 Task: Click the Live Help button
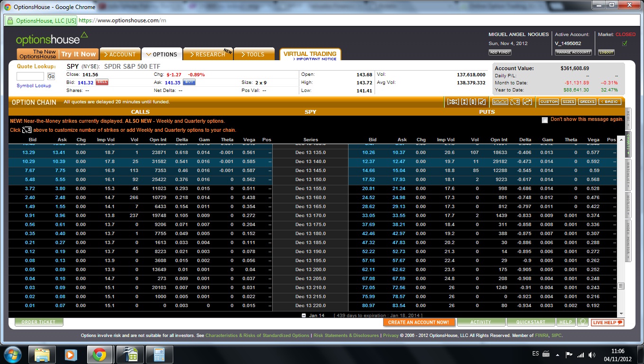click(x=608, y=322)
